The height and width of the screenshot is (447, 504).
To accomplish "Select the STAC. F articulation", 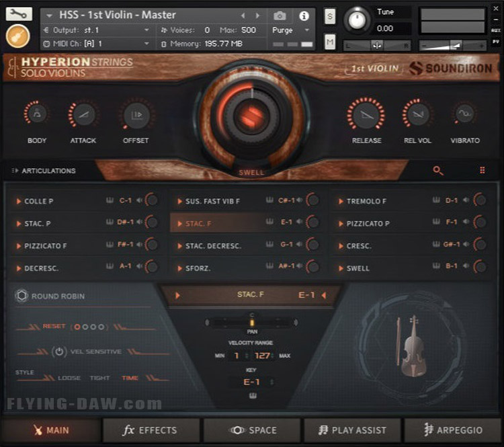I will [x=198, y=223].
